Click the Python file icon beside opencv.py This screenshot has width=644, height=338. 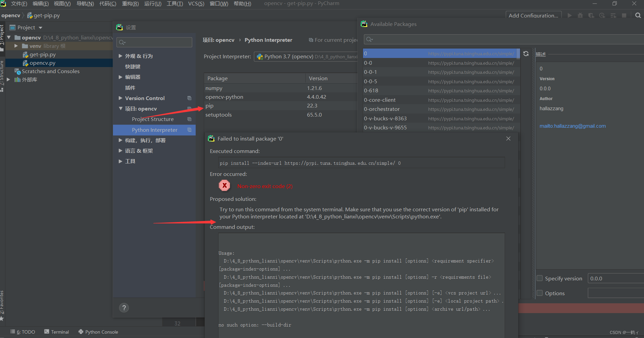click(x=26, y=63)
